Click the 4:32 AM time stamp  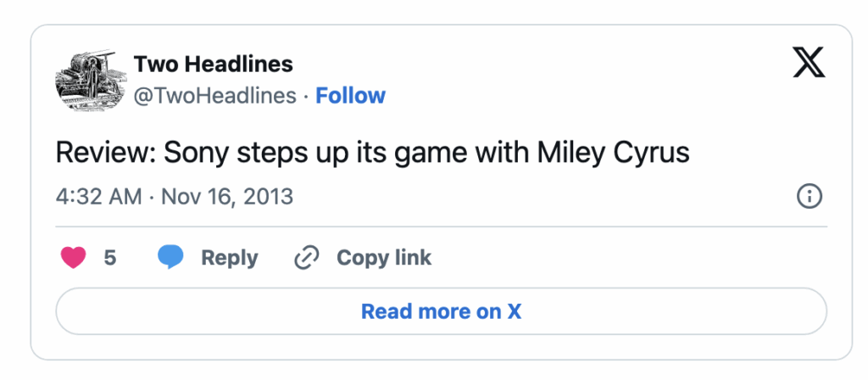click(98, 197)
